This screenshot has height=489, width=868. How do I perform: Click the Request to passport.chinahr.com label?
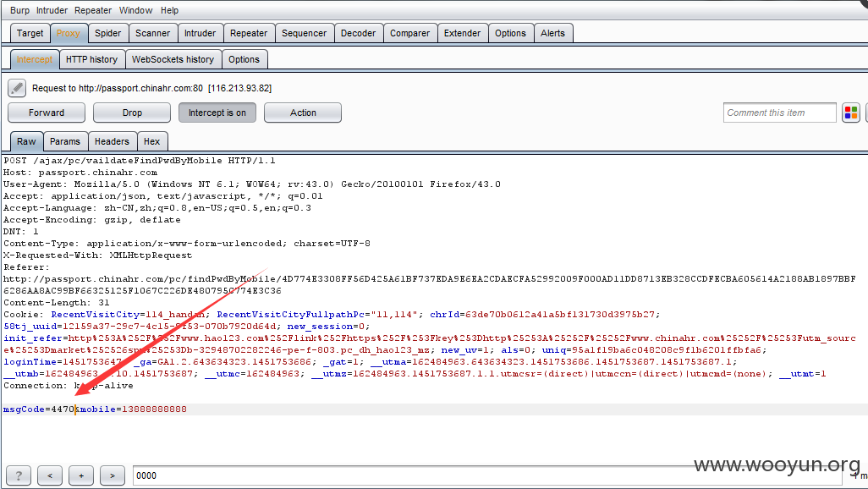[151, 88]
